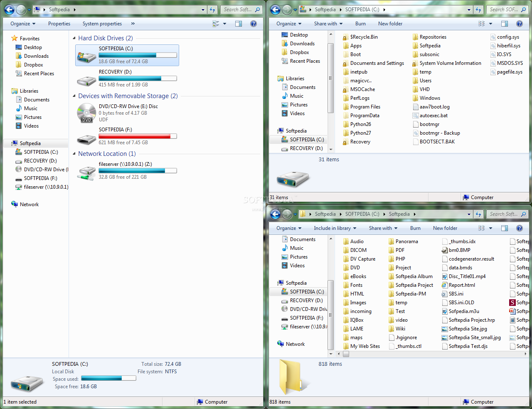
Task: Select the Report.html file icon
Action: pos(445,285)
